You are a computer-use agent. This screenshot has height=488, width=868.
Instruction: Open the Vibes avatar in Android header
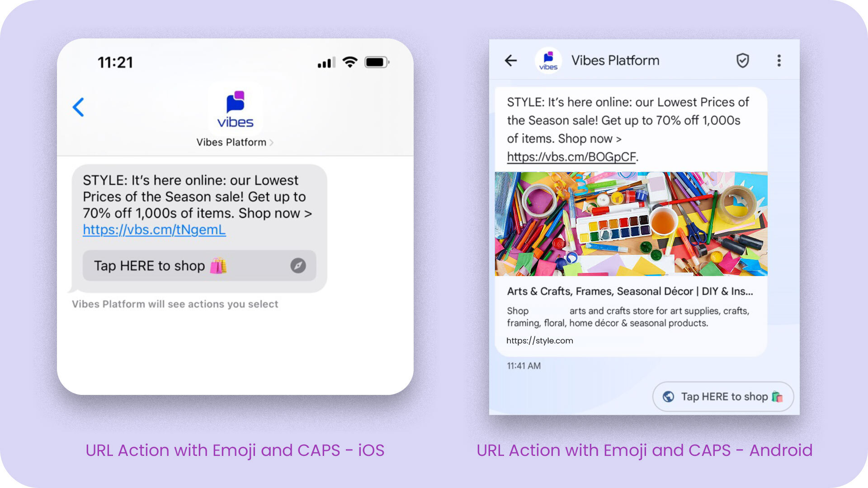coord(548,61)
